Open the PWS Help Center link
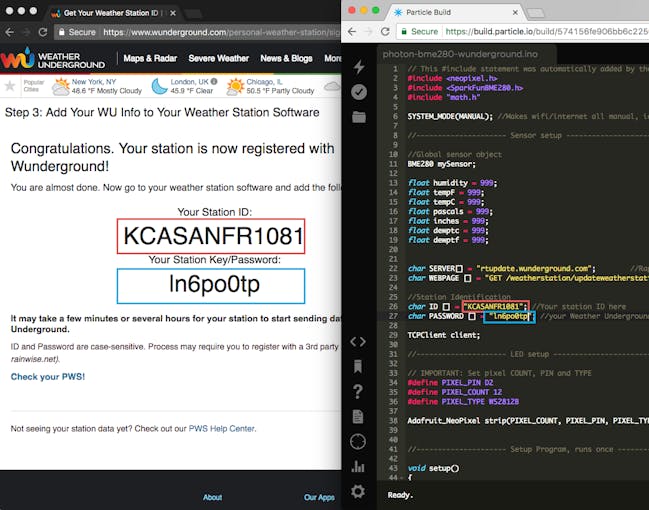Screen dimensions: 649x510 221,428
